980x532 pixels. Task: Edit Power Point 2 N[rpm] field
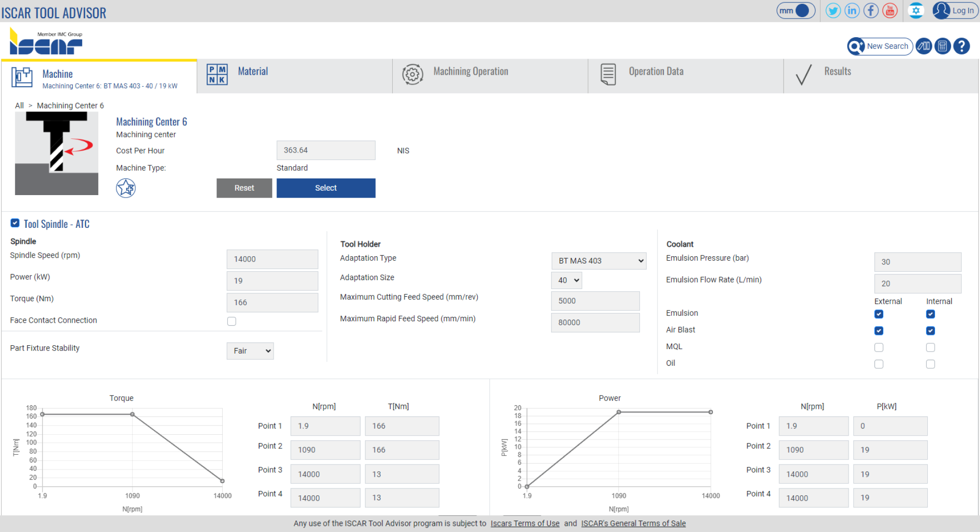[813, 450]
